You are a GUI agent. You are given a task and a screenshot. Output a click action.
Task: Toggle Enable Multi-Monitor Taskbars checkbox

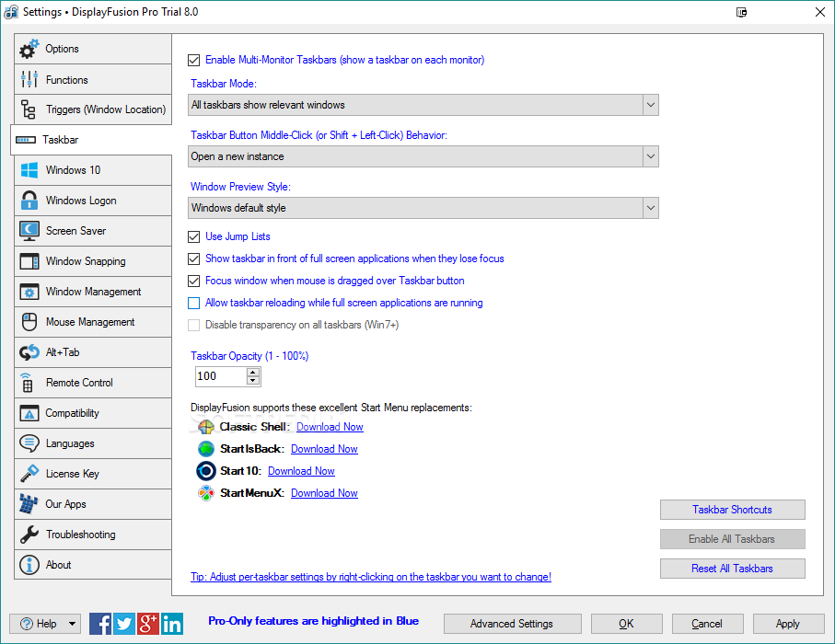tap(194, 60)
